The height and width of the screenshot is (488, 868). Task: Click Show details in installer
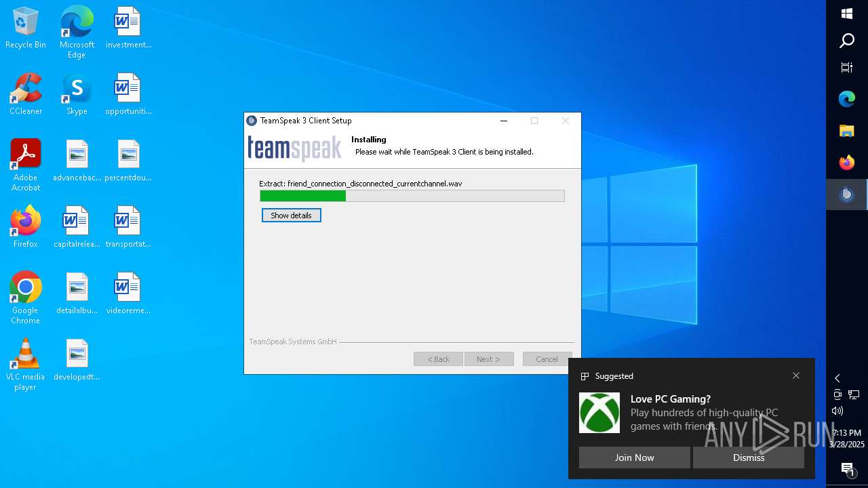click(291, 216)
